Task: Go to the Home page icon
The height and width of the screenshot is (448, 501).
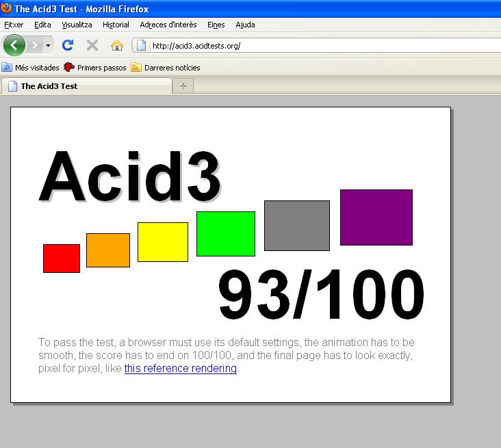Action: pyautogui.click(x=116, y=45)
